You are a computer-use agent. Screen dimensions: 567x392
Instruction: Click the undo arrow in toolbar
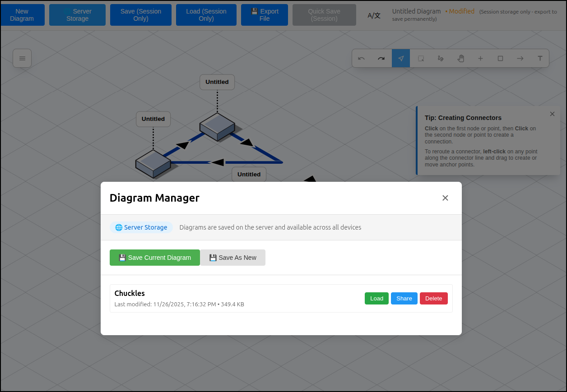coord(361,59)
